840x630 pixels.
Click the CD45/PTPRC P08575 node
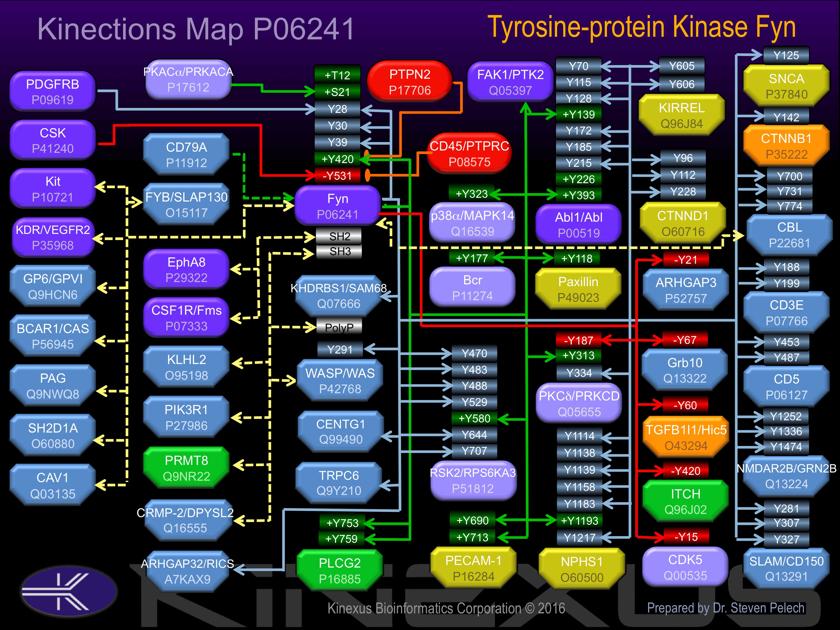tap(469, 153)
